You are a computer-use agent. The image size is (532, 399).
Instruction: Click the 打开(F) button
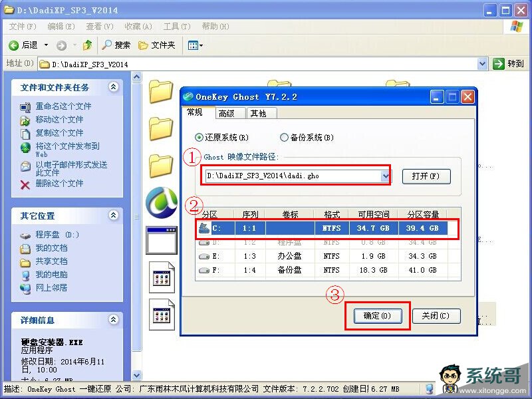click(426, 176)
